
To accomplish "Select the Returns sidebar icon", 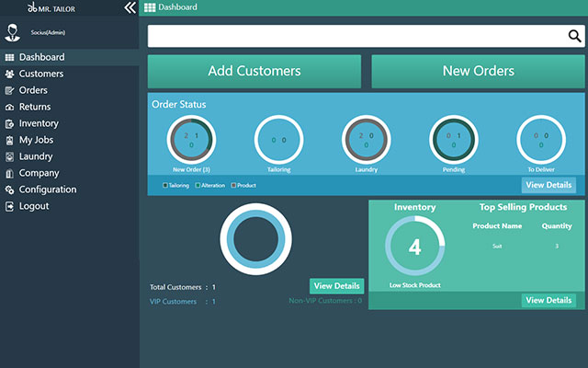I will pyautogui.click(x=10, y=107).
